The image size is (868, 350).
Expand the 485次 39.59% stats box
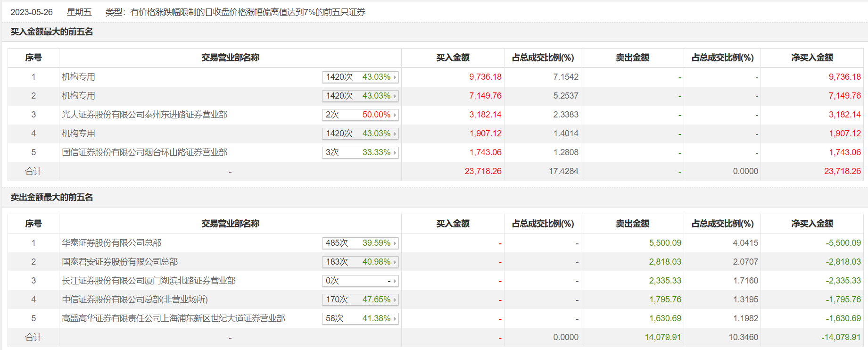tap(360, 243)
